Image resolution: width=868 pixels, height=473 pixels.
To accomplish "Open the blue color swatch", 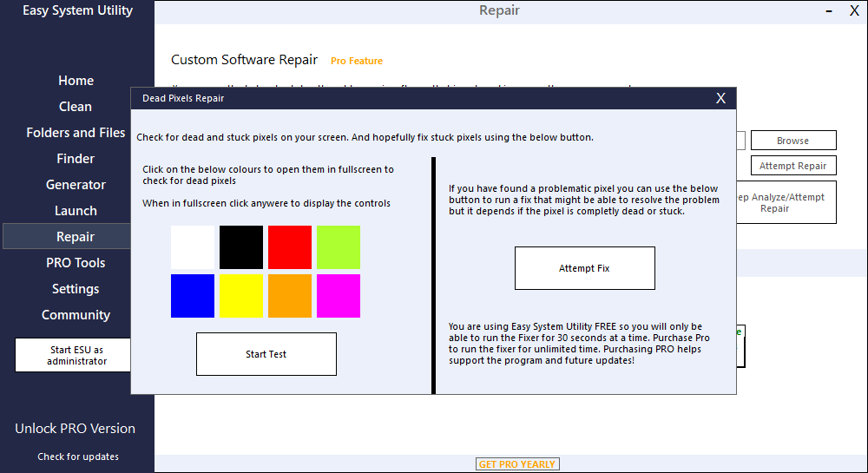I will (193, 296).
